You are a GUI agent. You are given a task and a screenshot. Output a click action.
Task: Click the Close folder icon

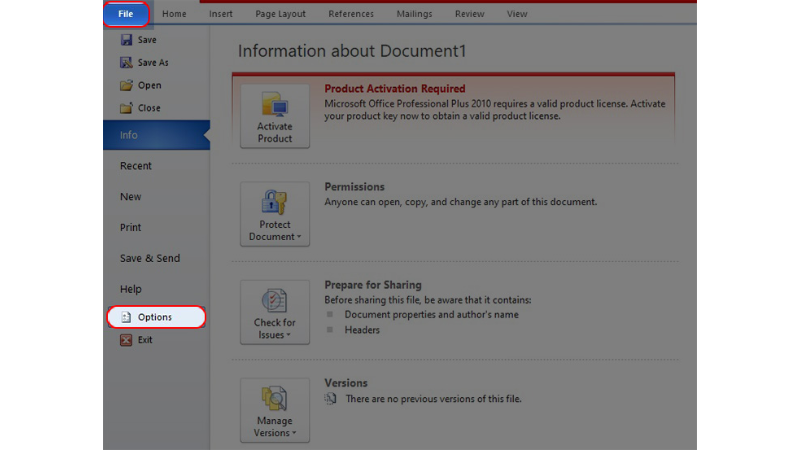click(x=126, y=108)
